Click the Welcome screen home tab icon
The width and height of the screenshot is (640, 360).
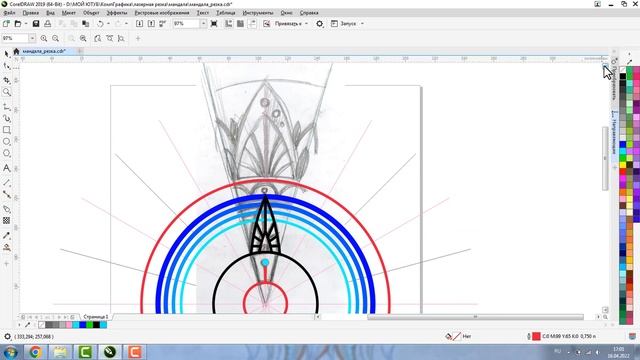(16, 51)
